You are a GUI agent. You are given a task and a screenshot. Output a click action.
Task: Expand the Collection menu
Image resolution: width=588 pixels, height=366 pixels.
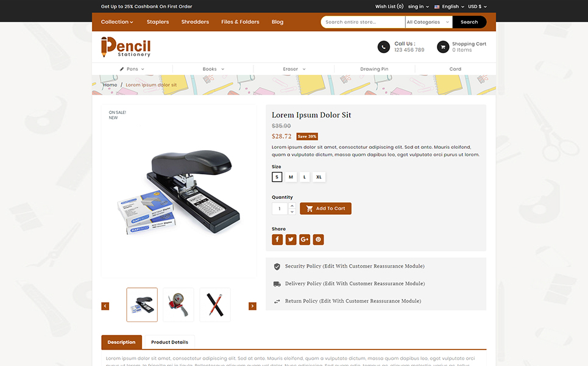click(117, 22)
